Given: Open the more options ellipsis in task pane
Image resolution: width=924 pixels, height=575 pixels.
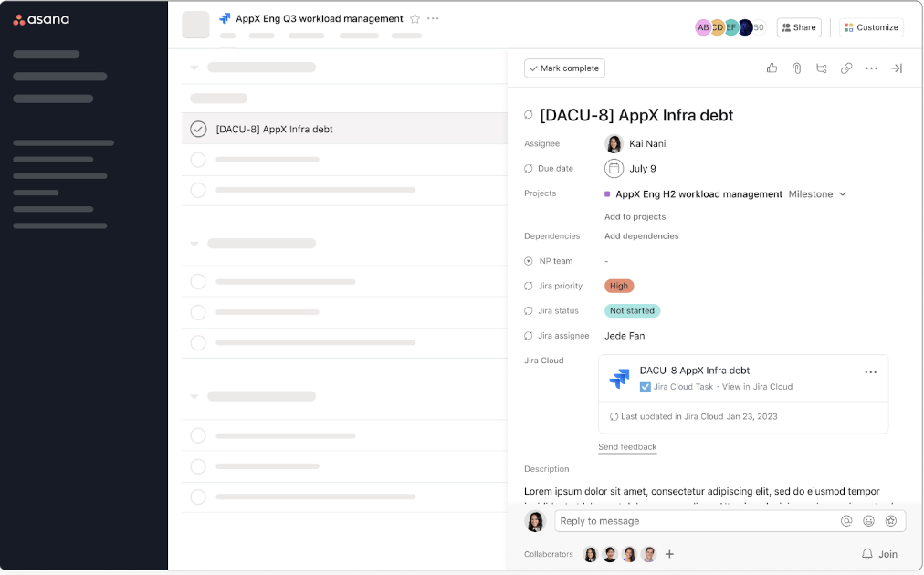Looking at the screenshot, I should [x=871, y=68].
